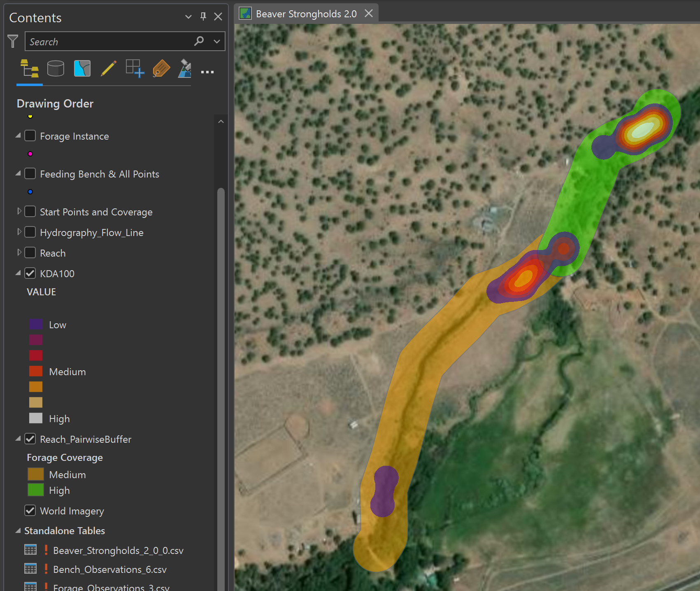Select List By Labeling tag icon

(161, 68)
